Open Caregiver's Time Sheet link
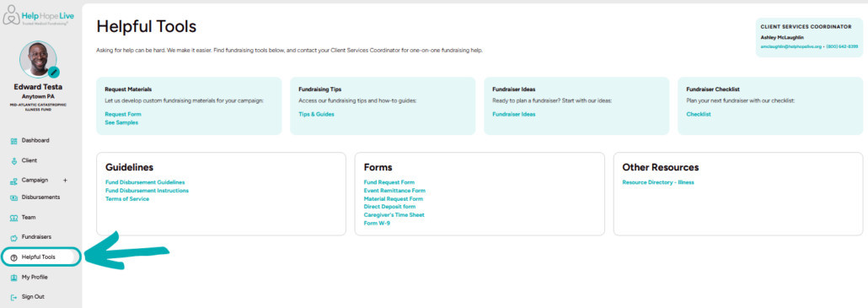This screenshot has width=868, height=308. pyautogui.click(x=394, y=215)
